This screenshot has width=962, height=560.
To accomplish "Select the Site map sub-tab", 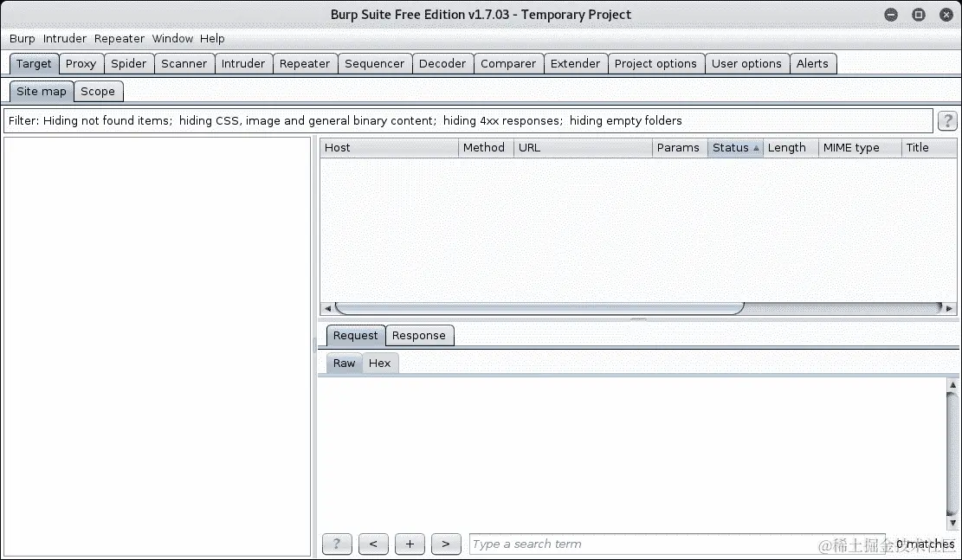I will point(42,92).
